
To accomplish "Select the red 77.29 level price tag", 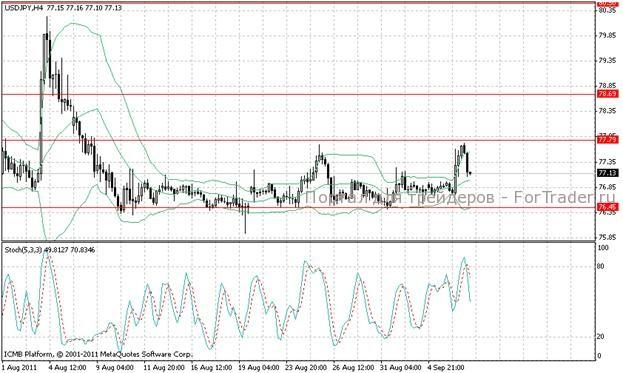I will pyautogui.click(x=608, y=140).
